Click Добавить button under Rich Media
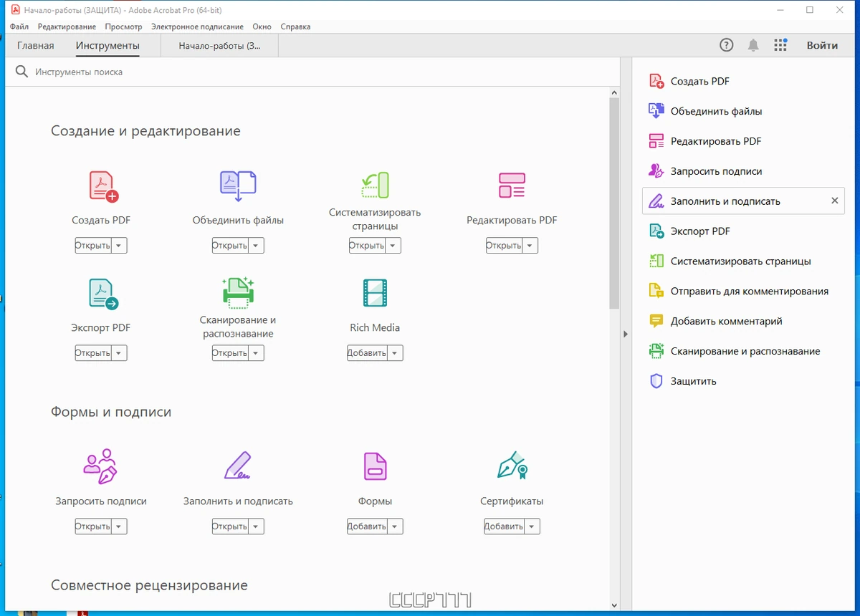Screen dimensions: 860x616 point(368,353)
